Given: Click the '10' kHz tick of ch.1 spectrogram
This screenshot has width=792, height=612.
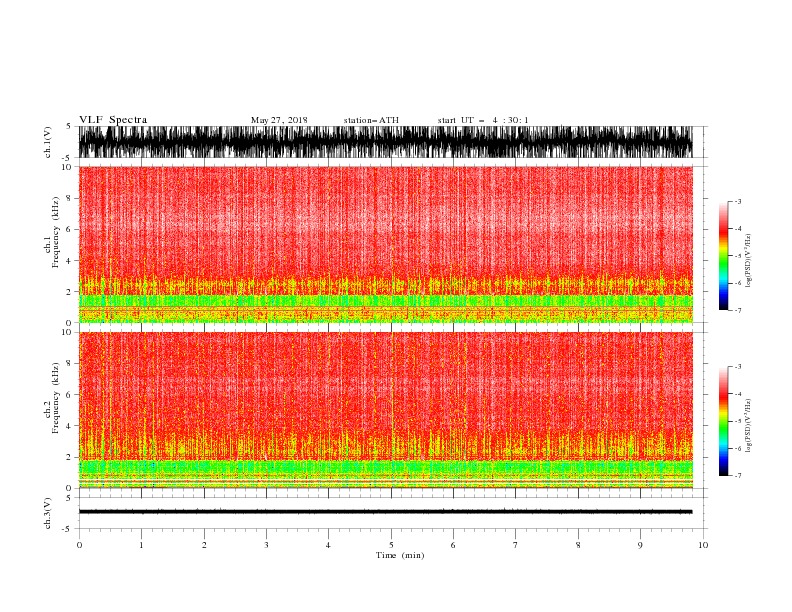Looking at the screenshot, I should (66, 167).
